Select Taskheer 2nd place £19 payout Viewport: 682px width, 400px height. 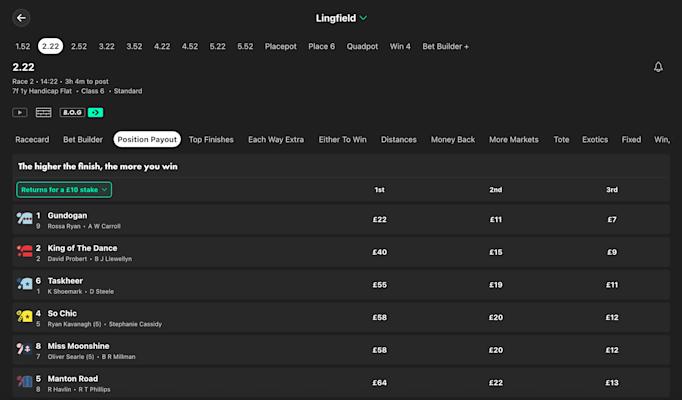[496, 285]
